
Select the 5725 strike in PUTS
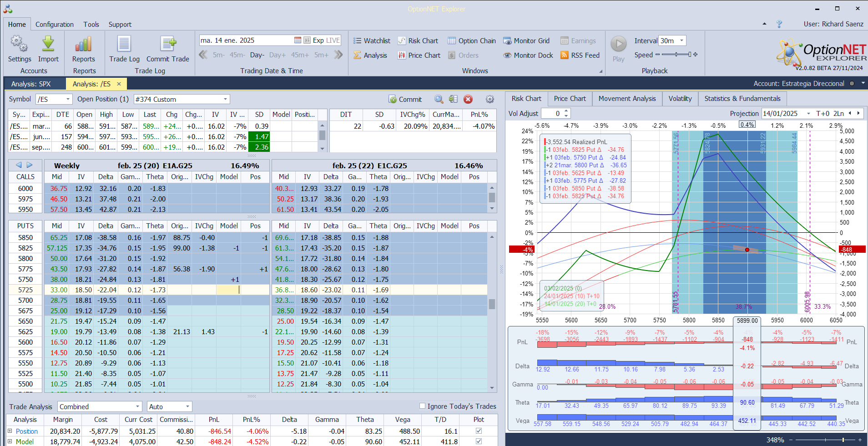pyautogui.click(x=25, y=290)
